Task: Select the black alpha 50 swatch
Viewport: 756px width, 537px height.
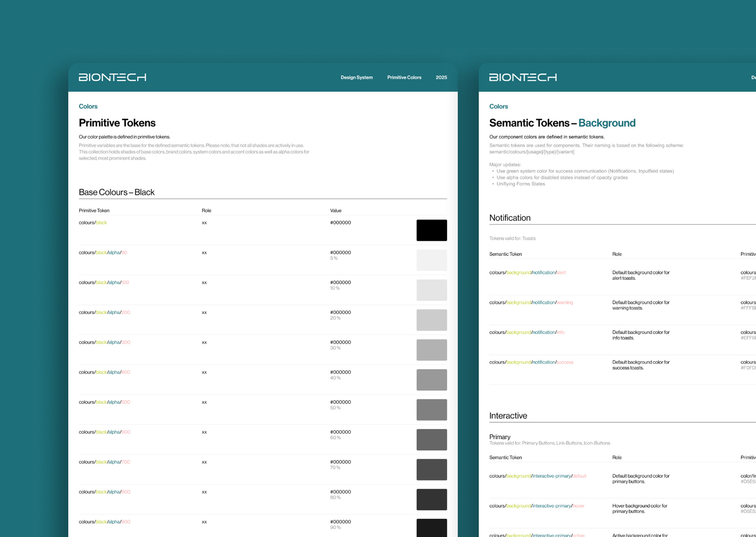Action: tap(432, 260)
